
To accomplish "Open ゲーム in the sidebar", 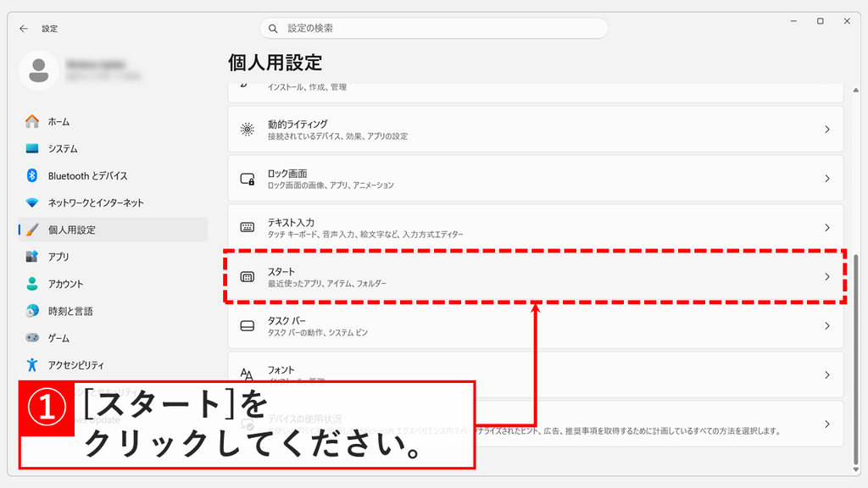I will coord(113,337).
